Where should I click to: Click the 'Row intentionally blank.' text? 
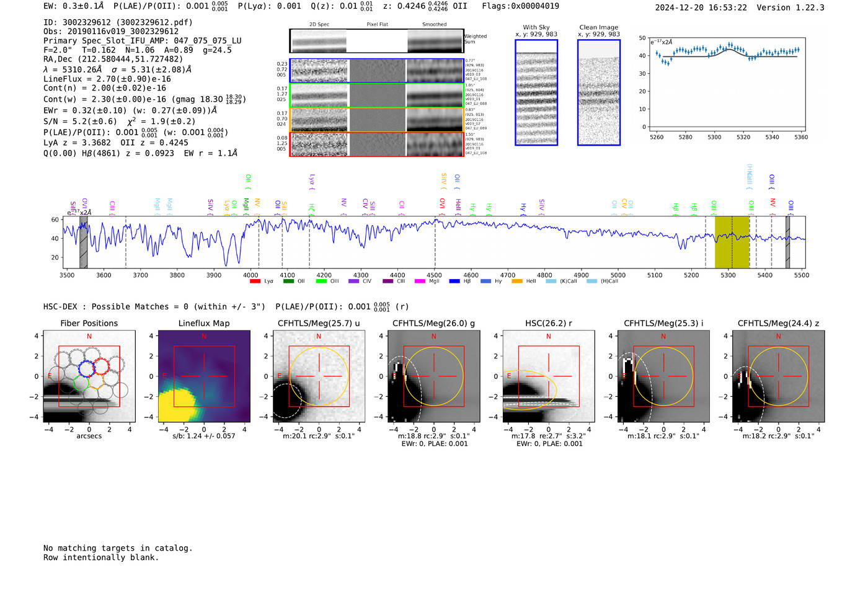(x=101, y=558)
